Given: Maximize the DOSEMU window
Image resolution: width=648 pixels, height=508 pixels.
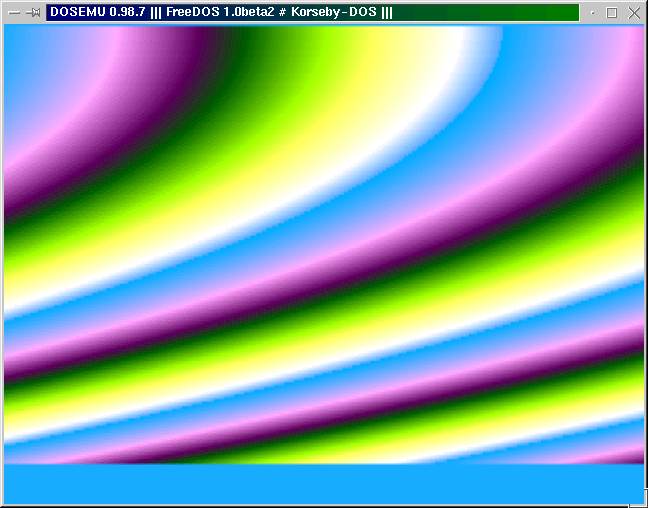Looking at the screenshot, I should tap(612, 13).
